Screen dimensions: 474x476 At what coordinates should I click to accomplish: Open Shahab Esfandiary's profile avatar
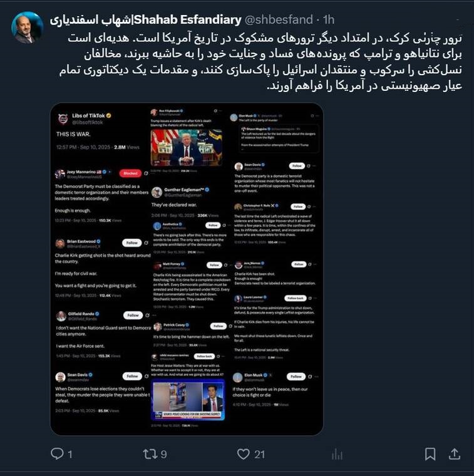(x=28, y=28)
